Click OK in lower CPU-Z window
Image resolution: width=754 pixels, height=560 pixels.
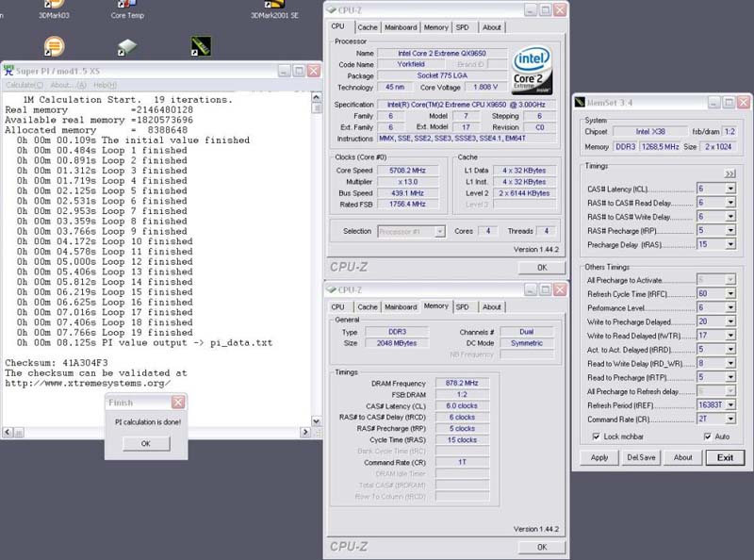tap(542, 547)
